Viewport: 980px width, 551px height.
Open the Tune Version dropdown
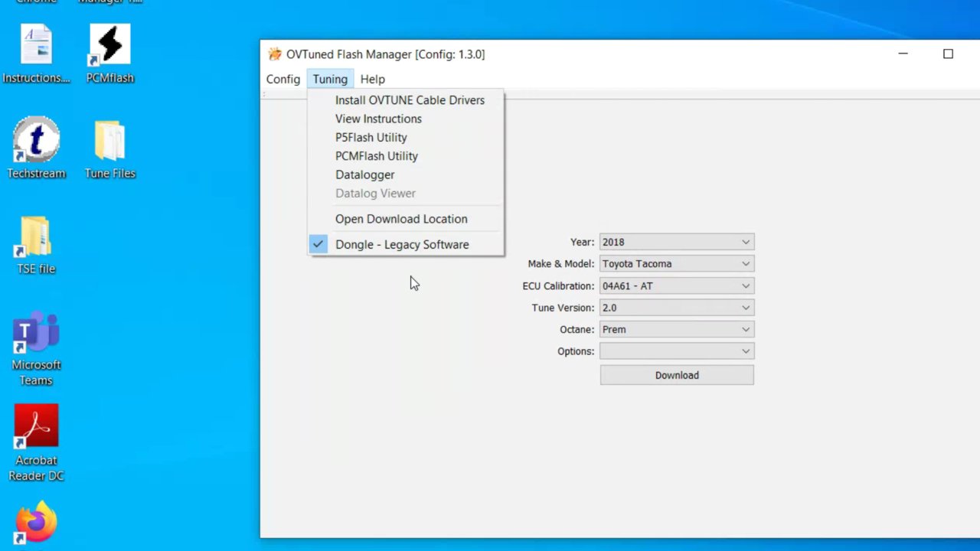pyautogui.click(x=677, y=308)
